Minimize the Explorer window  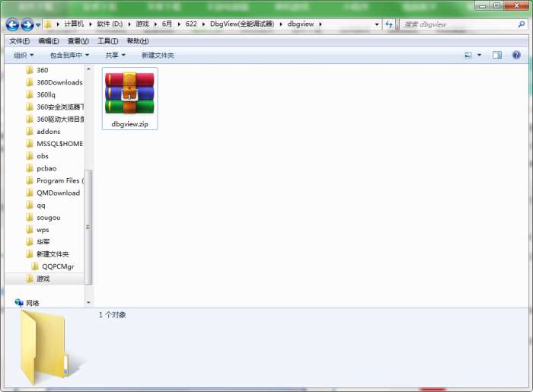click(482, 5)
